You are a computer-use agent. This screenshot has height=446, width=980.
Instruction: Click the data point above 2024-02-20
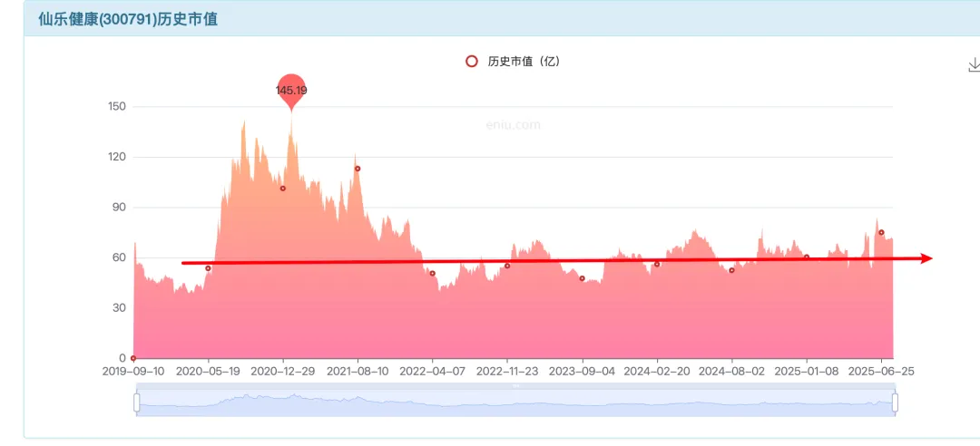point(657,264)
